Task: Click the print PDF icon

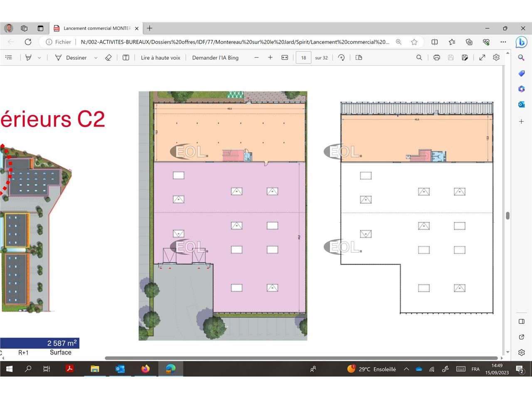Action: pos(436,58)
